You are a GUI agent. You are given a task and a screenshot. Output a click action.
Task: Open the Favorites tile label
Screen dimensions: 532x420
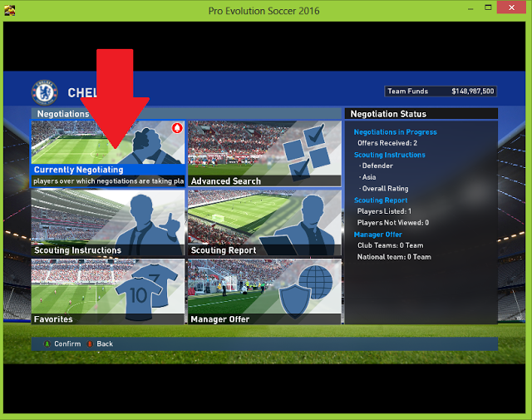(53, 319)
